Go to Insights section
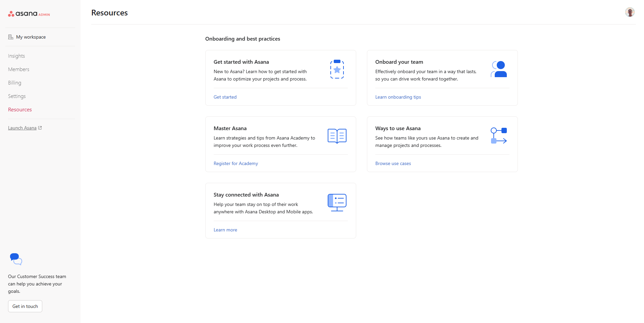 (16, 56)
